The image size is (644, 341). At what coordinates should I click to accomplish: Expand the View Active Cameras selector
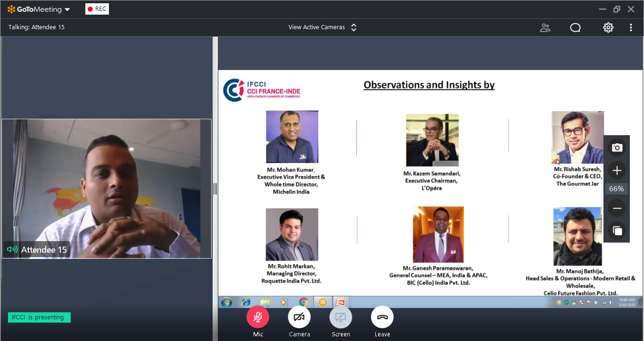coord(322,27)
